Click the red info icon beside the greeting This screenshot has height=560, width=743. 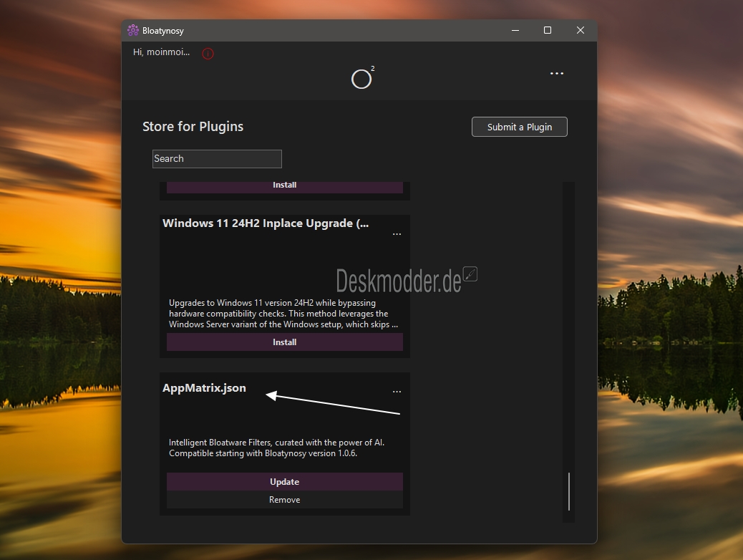[208, 54]
